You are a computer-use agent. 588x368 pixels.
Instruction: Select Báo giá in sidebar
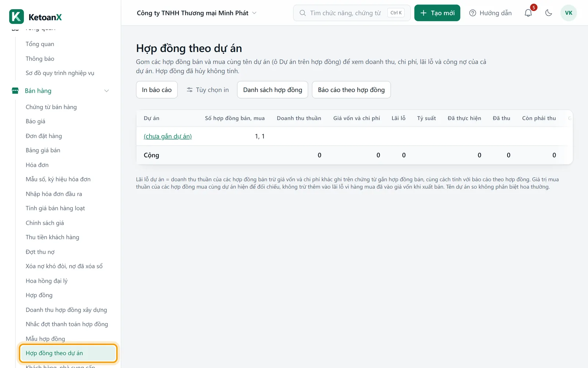pyautogui.click(x=35, y=121)
